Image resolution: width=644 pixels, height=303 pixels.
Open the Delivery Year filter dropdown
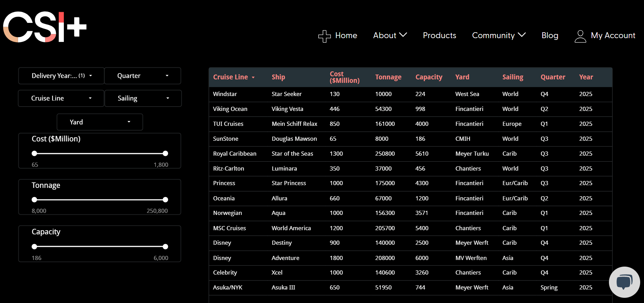click(61, 76)
